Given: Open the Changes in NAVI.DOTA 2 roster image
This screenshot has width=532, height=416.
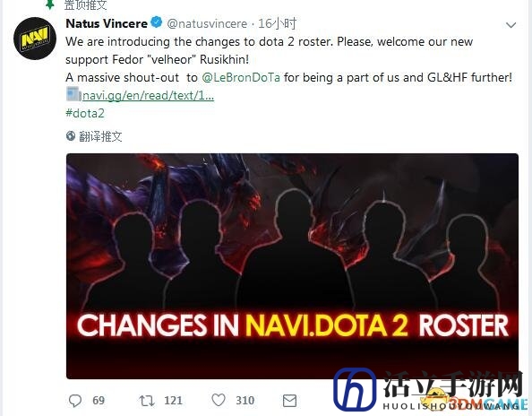Looking at the screenshot, I should (292, 266).
